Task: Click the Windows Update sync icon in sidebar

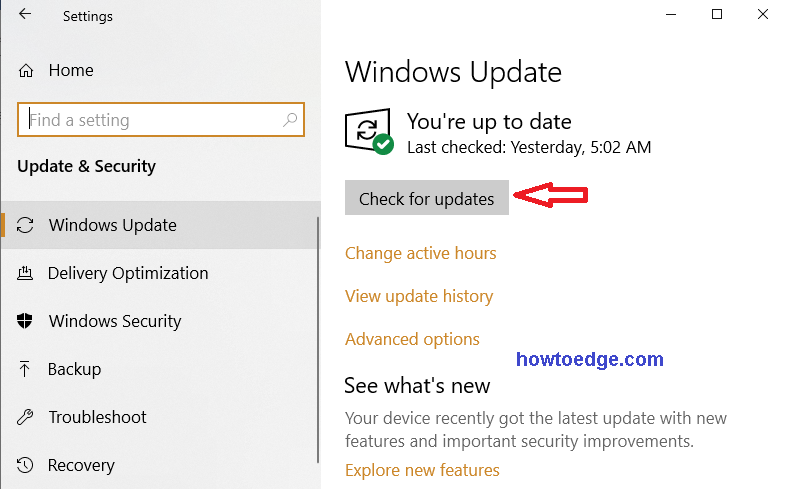Action: click(x=27, y=225)
